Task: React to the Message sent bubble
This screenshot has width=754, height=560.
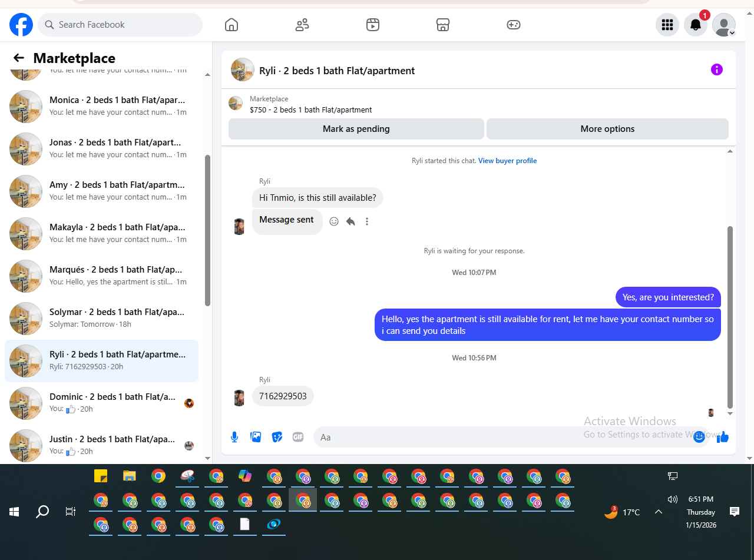Action: click(334, 221)
